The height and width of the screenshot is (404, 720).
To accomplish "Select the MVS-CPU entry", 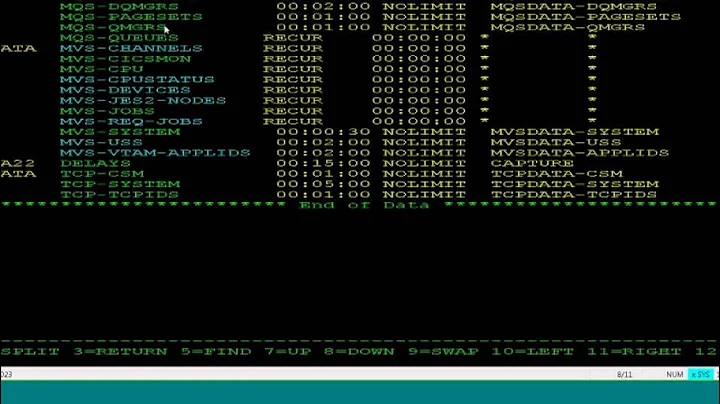I will click(x=101, y=69).
